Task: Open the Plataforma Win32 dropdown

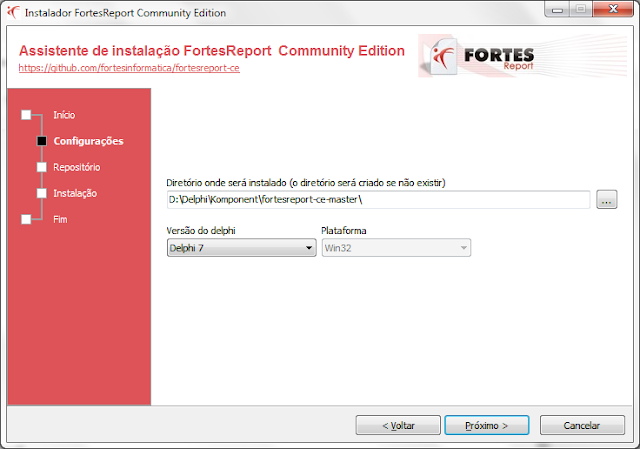Action: coord(396,248)
